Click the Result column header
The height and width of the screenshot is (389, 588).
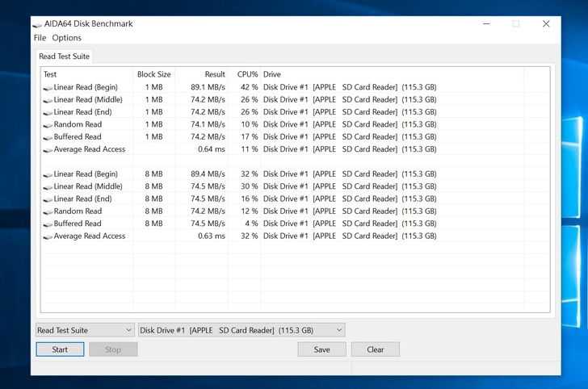tap(201, 74)
